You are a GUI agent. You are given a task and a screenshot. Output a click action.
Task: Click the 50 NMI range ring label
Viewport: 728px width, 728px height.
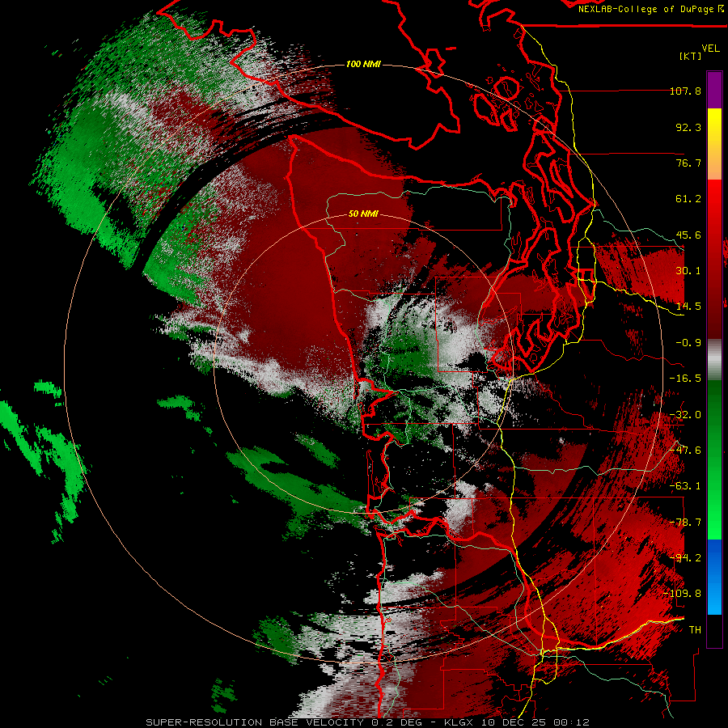(363, 214)
